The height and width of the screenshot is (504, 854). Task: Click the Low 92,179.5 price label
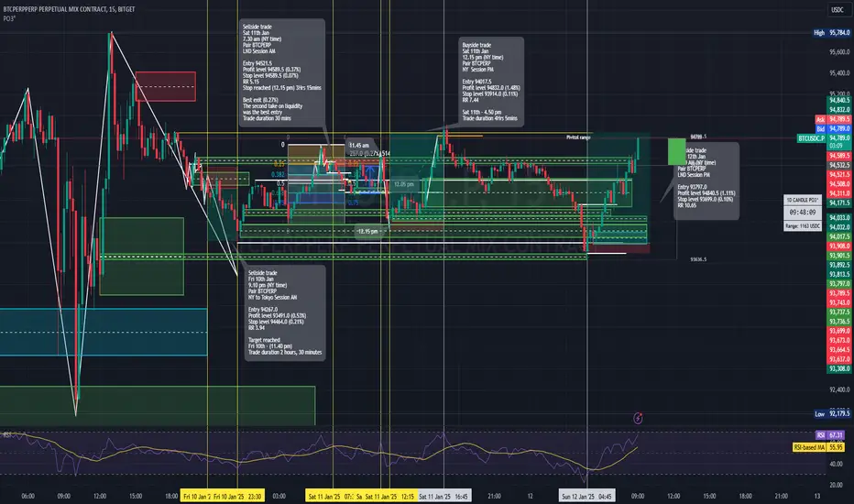coord(832,414)
